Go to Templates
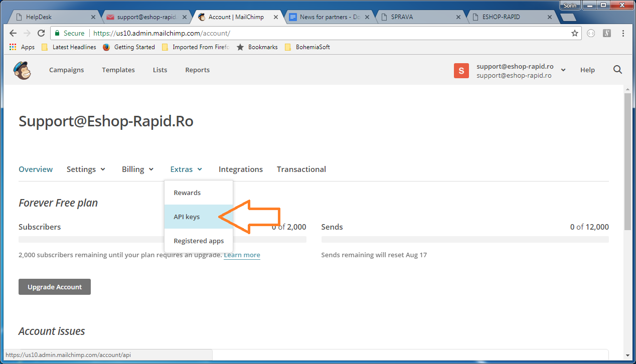Viewport: 636px width, 364px height. click(x=118, y=70)
